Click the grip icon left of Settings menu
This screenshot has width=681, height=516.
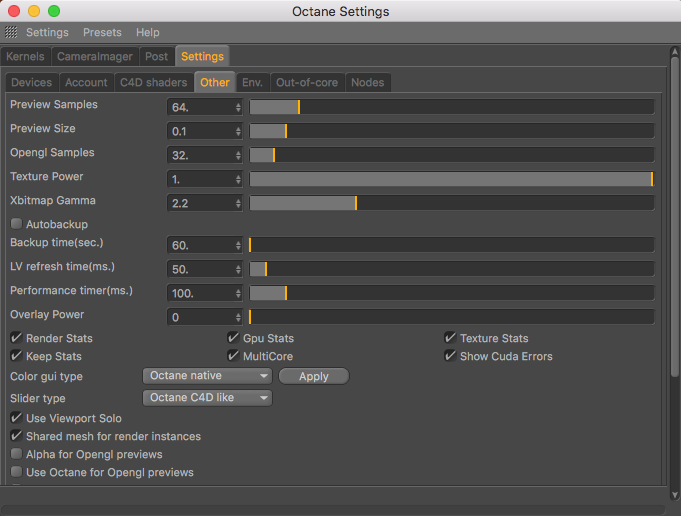point(11,33)
